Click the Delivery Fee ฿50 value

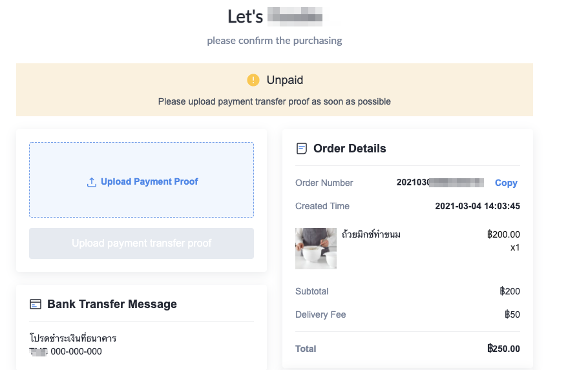click(x=512, y=314)
